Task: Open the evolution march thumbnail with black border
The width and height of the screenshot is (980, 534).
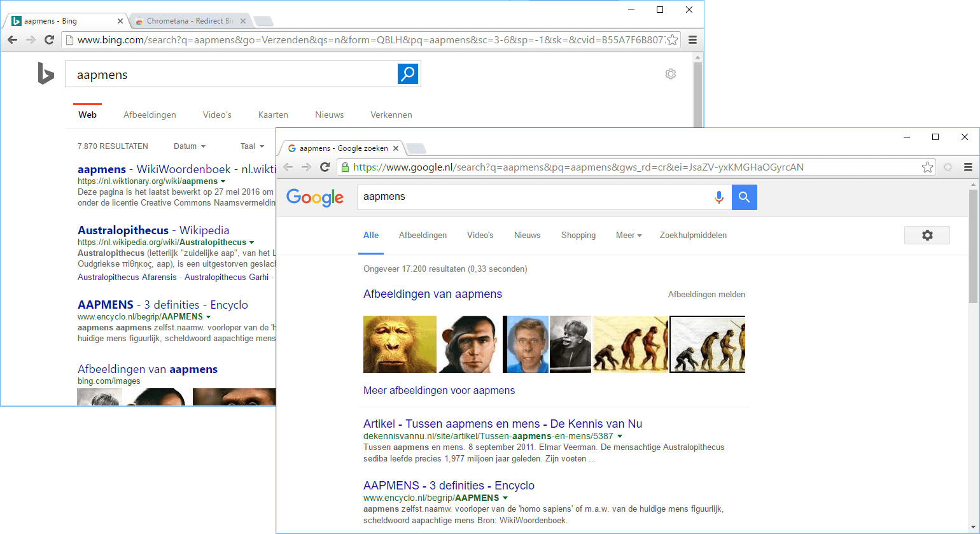Action: [x=707, y=344]
